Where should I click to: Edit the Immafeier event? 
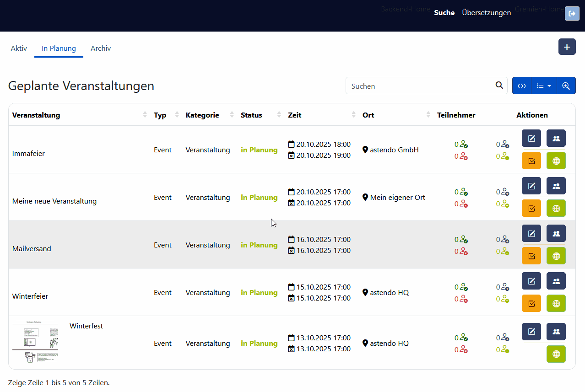coord(531,138)
